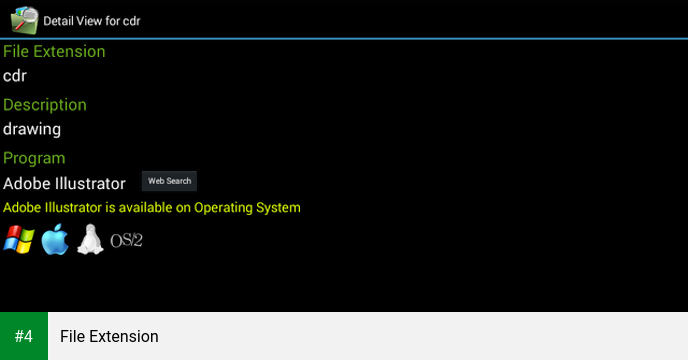Click the Windows operating system logo
This screenshot has width=688, height=360.
[x=19, y=240]
